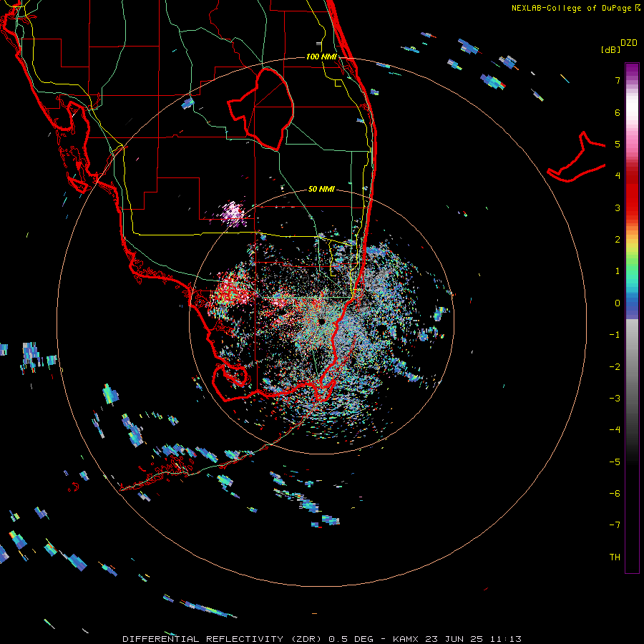Screen dimensions: 644x644
Task: Click the -3 value on the color scale
Action: tap(615, 398)
